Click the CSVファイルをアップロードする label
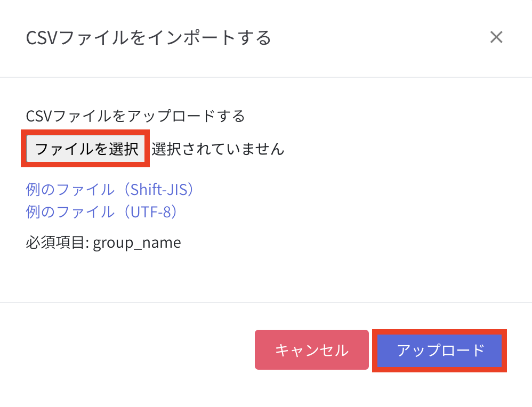Screen dimensions: 532x407 coord(135,116)
